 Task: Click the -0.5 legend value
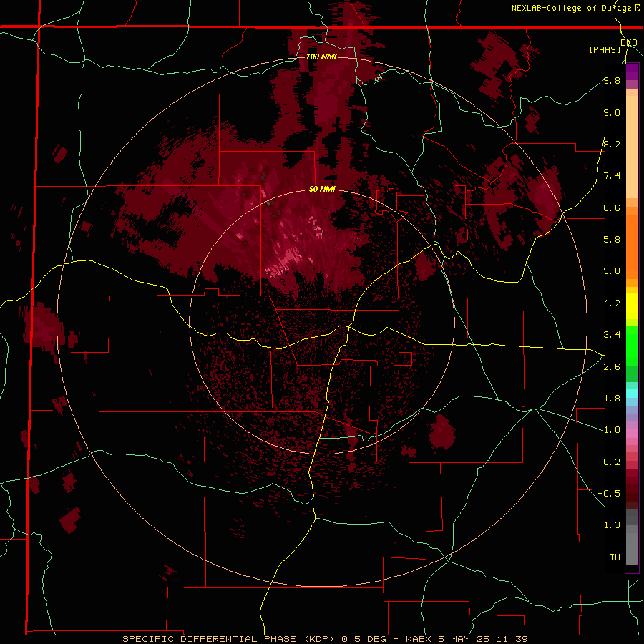pos(609,493)
